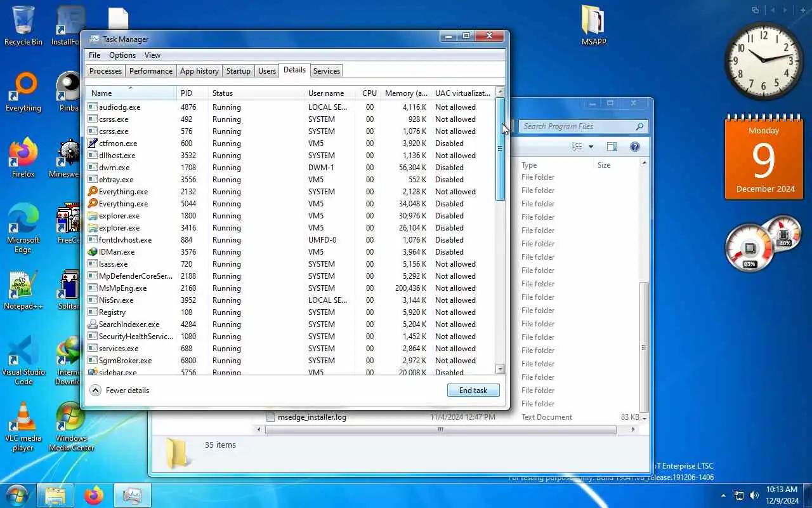Open Microsoft Edge desktop shortcut
This screenshot has height=508, width=812.
(x=23, y=229)
